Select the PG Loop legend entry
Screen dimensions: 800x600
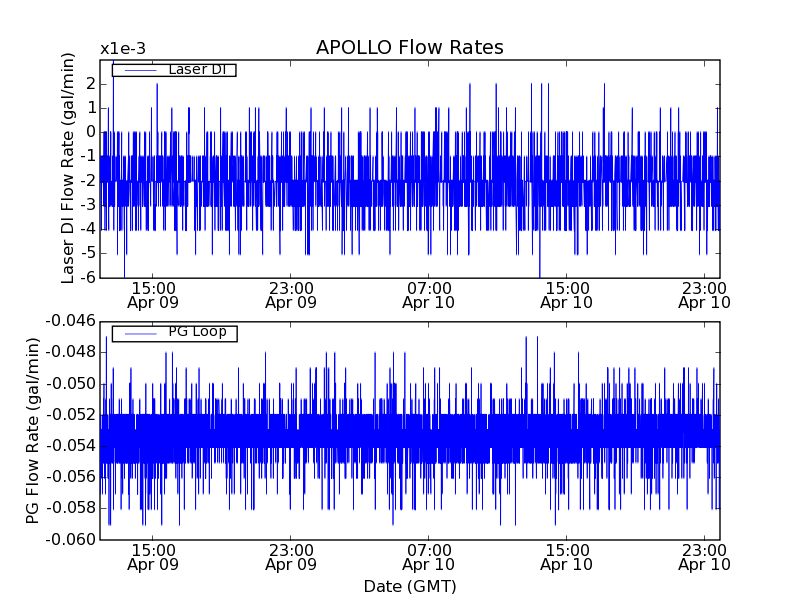197,332
